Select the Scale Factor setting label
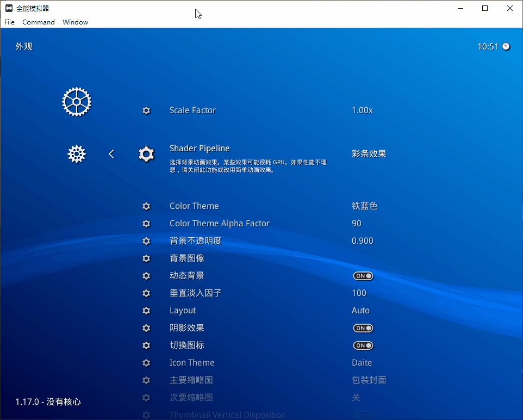The width and height of the screenshot is (523, 420). coord(192,110)
